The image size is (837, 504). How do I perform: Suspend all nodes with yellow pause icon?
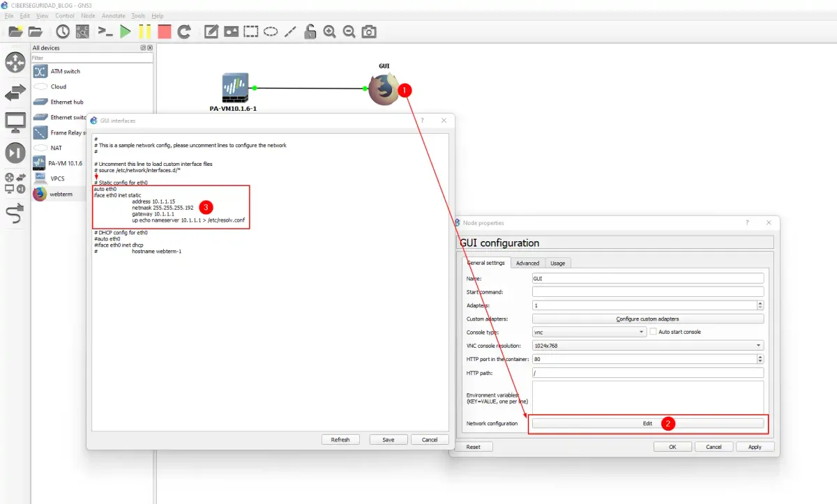tap(144, 31)
